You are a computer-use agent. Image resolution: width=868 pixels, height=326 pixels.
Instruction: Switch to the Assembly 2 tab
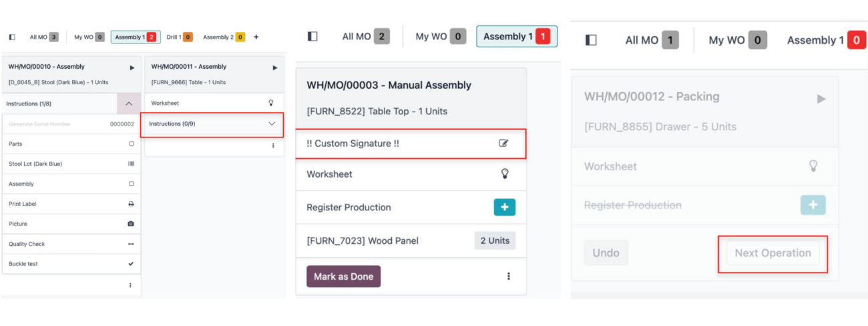(224, 37)
